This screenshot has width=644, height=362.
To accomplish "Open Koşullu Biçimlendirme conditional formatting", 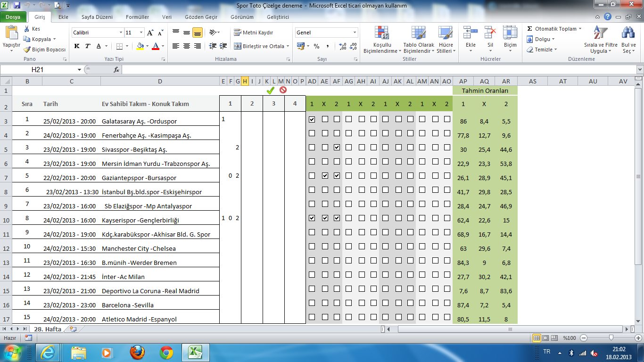I will coord(382,40).
